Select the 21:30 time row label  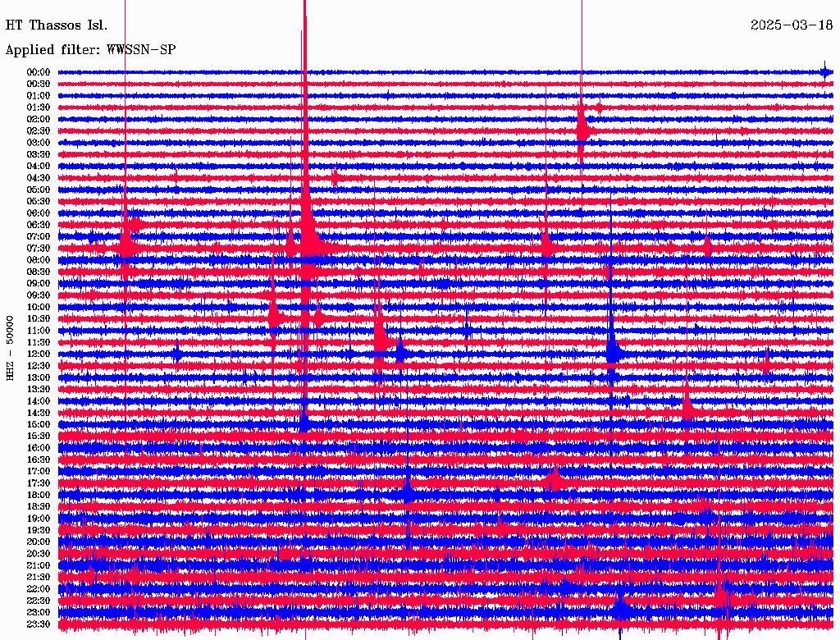39,578
